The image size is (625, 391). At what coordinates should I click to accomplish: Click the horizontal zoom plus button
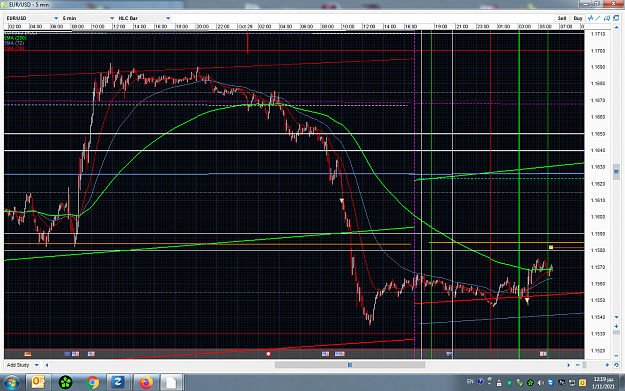pos(607,365)
